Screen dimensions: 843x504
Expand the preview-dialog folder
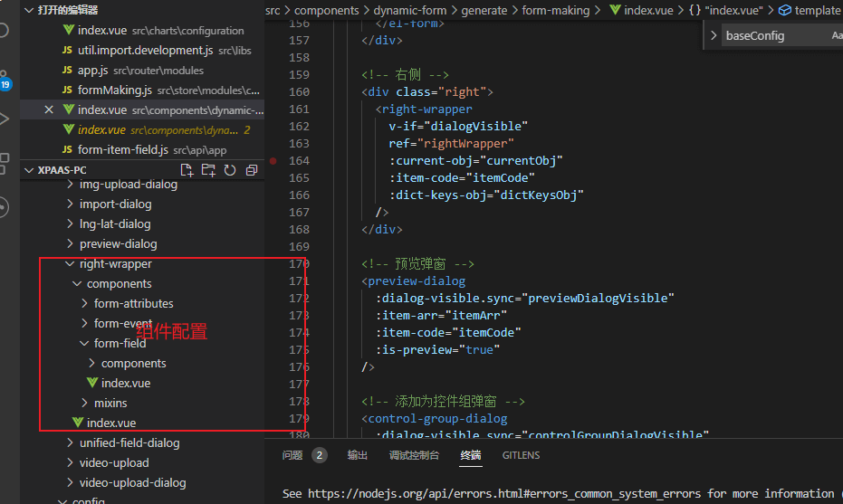70,244
